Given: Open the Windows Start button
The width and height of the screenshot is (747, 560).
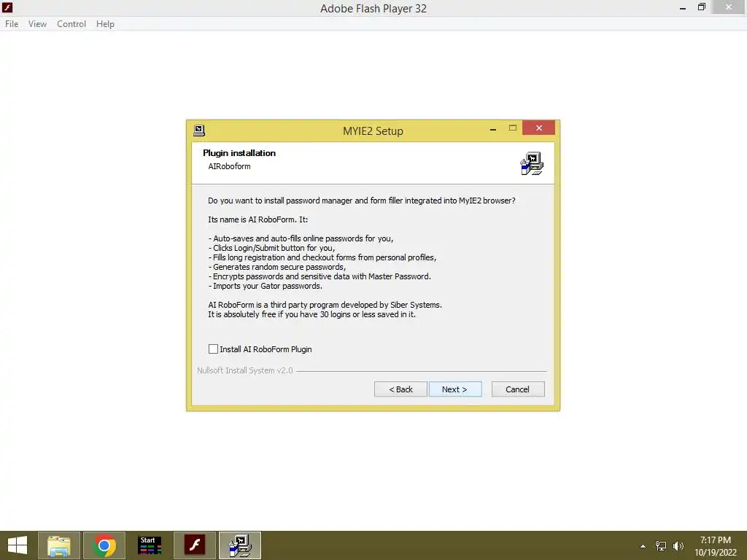Looking at the screenshot, I should [x=18, y=545].
